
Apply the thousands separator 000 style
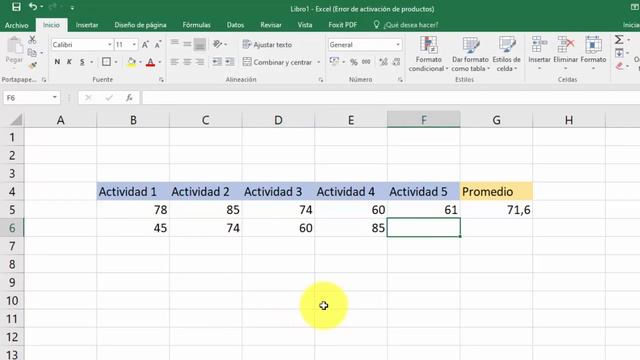pos(366,62)
